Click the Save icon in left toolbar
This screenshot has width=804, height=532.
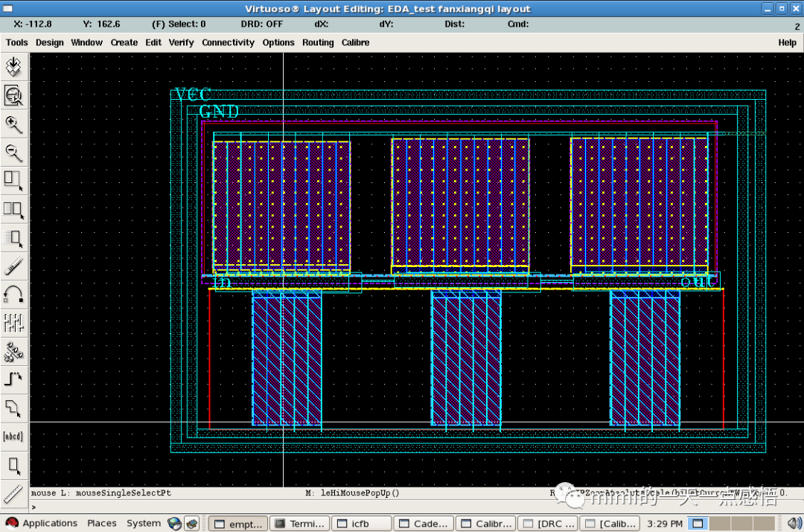[x=13, y=68]
